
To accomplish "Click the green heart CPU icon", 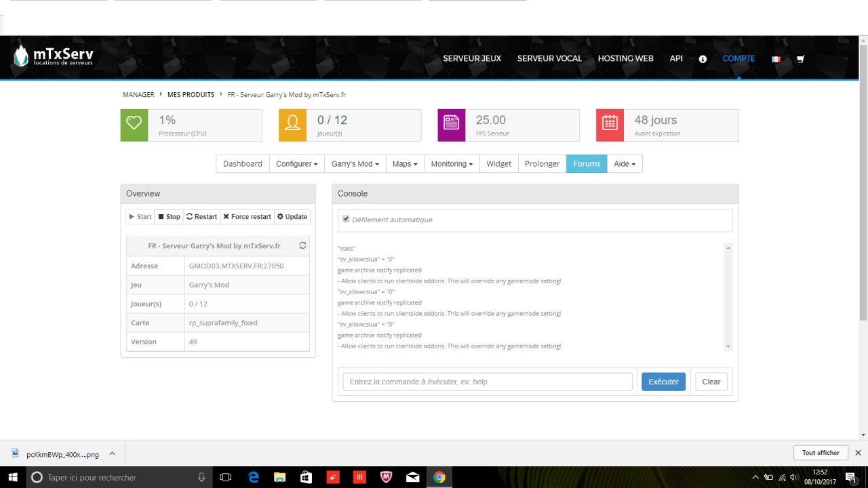I will [134, 125].
